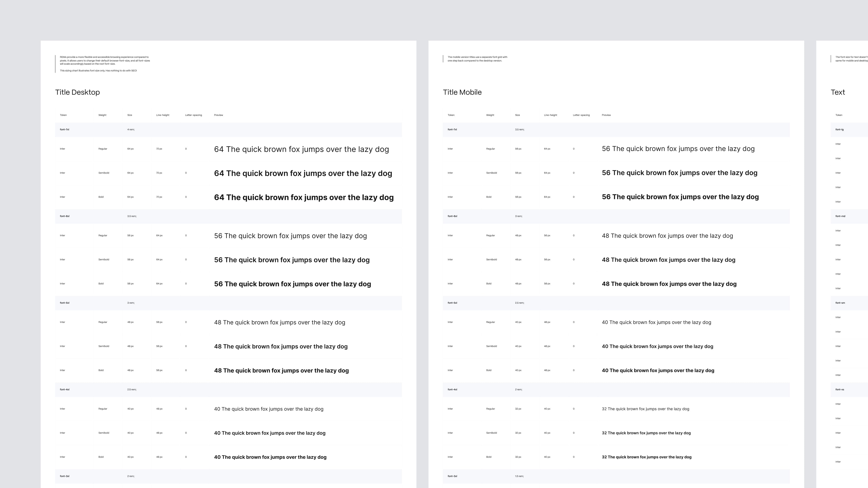Click the regular 40 preview sentence in Title Desktop

coord(269,409)
